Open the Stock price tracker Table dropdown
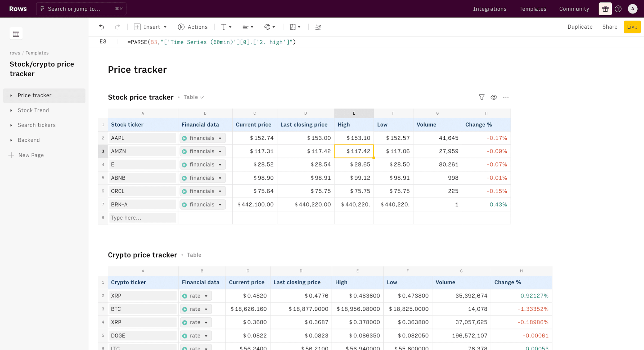Image resolution: width=644 pixels, height=350 pixels. [193, 97]
